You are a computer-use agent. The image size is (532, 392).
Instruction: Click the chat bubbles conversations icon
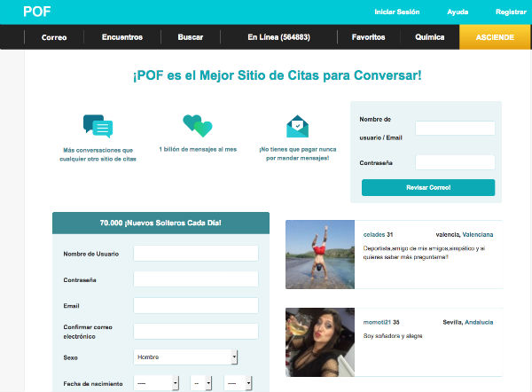tap(98, 127)
